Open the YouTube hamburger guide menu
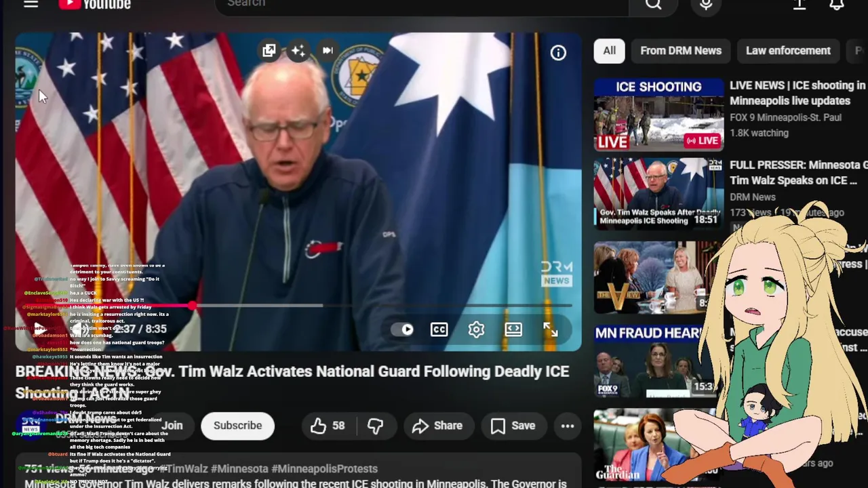Screen dimensions: 868x488 pos(31,4)
